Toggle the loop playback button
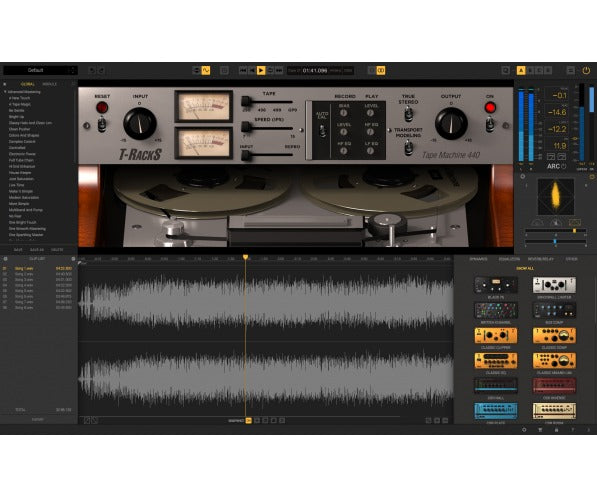This screenshot has height=497, width=597. click(x=270, y=70)
